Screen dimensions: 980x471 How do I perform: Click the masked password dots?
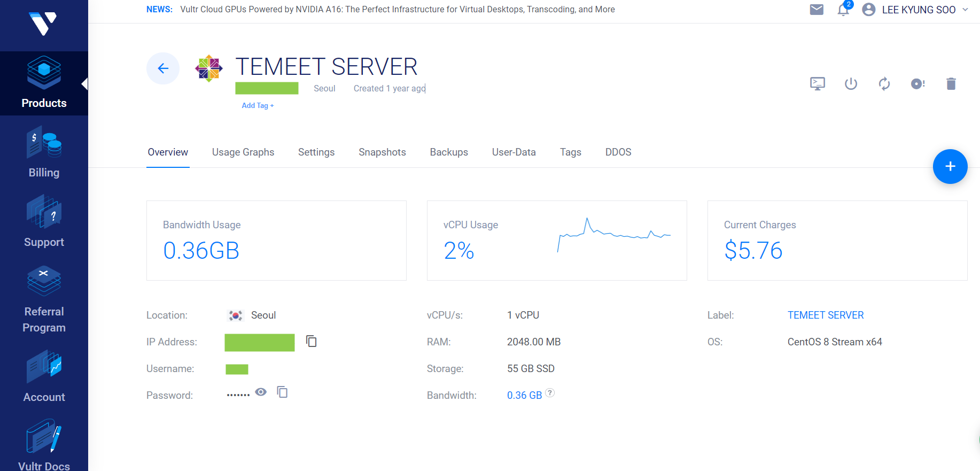pos(238,395)
